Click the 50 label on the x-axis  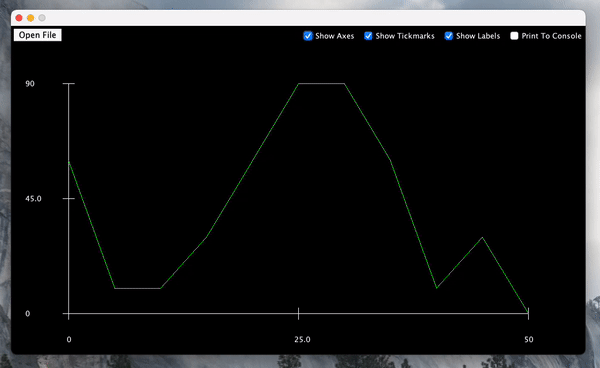(528, 339)
